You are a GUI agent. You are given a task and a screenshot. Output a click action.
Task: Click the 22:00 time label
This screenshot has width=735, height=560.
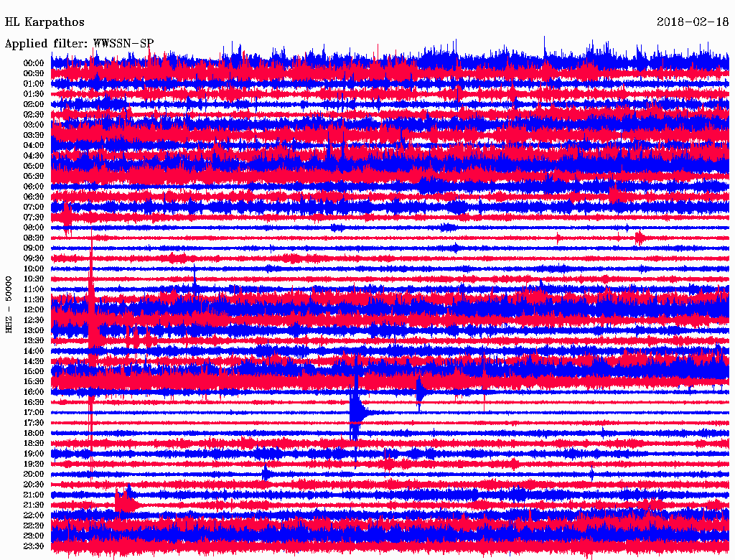point(34,515)
